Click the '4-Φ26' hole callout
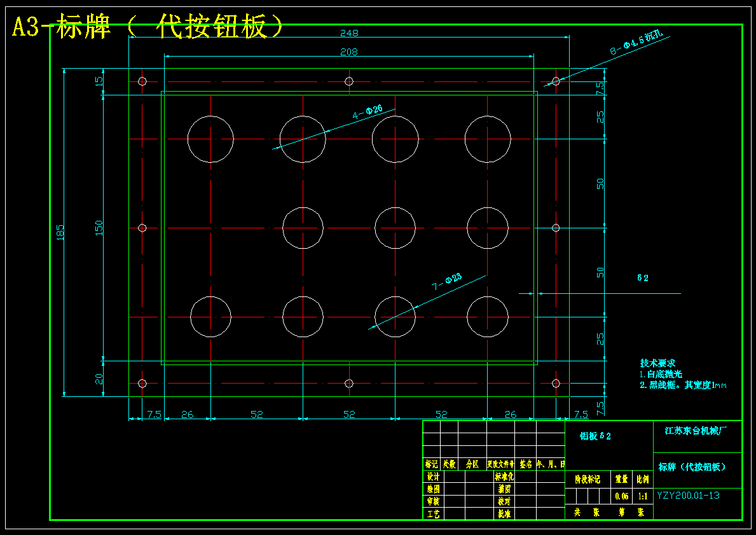This screenshot has height=535, width=756. pyautogui.click(x=368, y=111)
